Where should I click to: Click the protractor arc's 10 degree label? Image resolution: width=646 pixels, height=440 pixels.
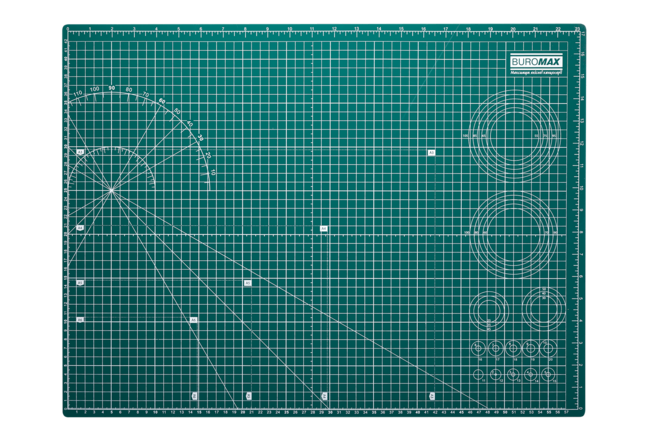(213, 173)
